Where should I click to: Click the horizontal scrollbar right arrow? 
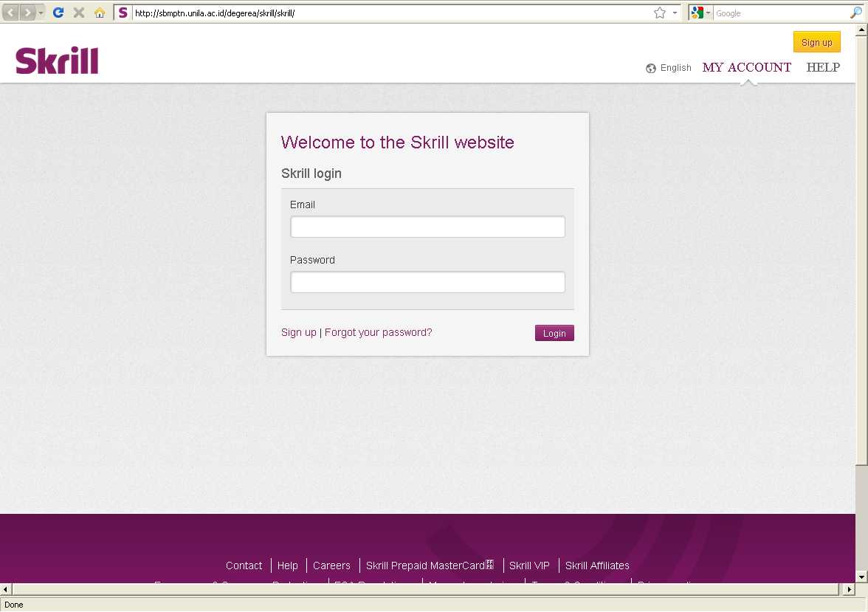849,589
